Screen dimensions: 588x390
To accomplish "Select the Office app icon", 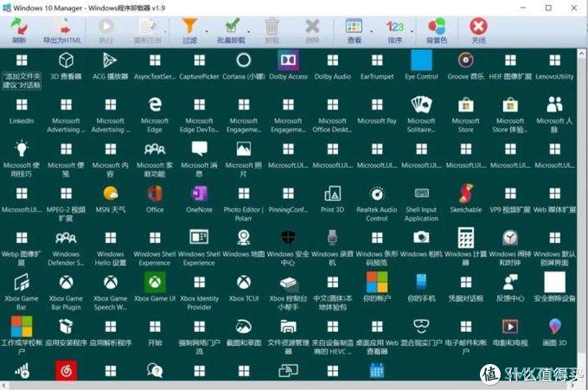I will pos(155,193).
